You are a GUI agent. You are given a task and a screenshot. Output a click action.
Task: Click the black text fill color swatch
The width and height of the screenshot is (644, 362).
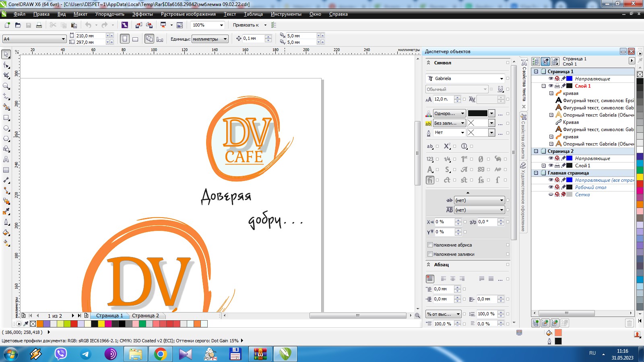(477, 113)
